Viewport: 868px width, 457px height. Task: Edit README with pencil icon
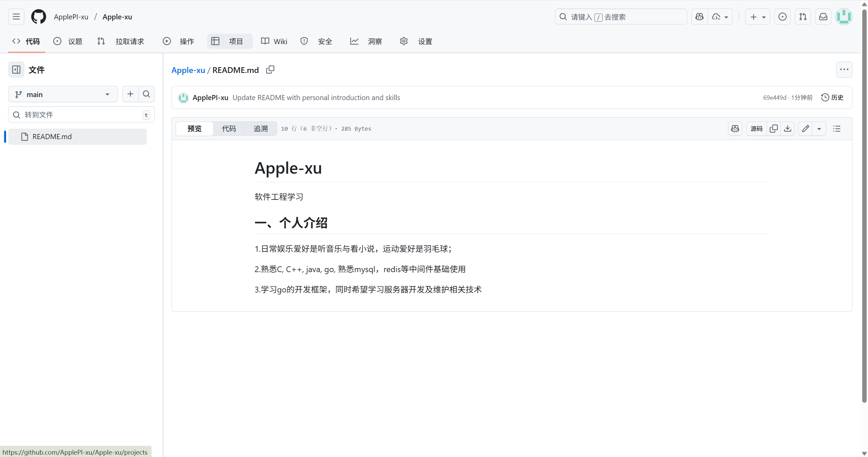pos(805,129)
